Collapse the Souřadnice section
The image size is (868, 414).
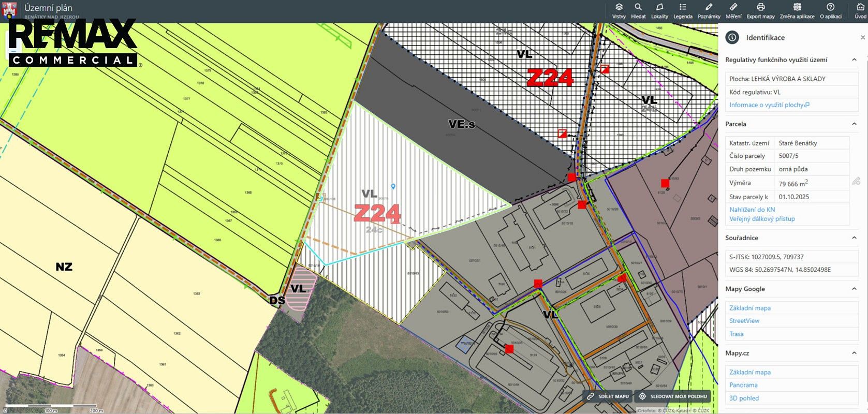(854, 238)
